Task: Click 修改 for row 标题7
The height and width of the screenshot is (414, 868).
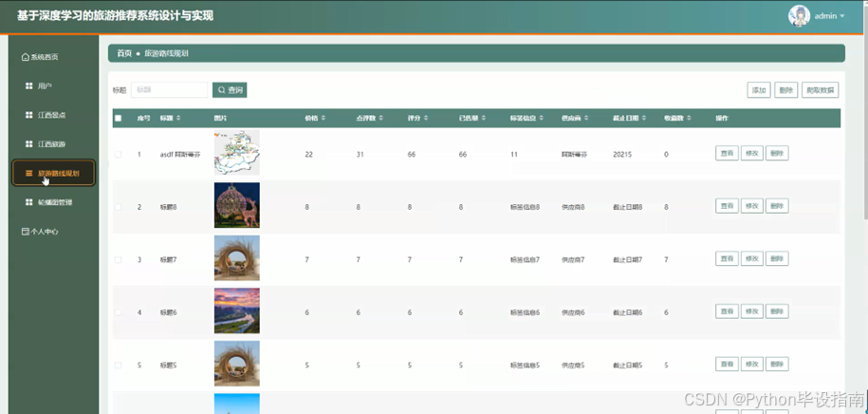Action: coord(751,258)
